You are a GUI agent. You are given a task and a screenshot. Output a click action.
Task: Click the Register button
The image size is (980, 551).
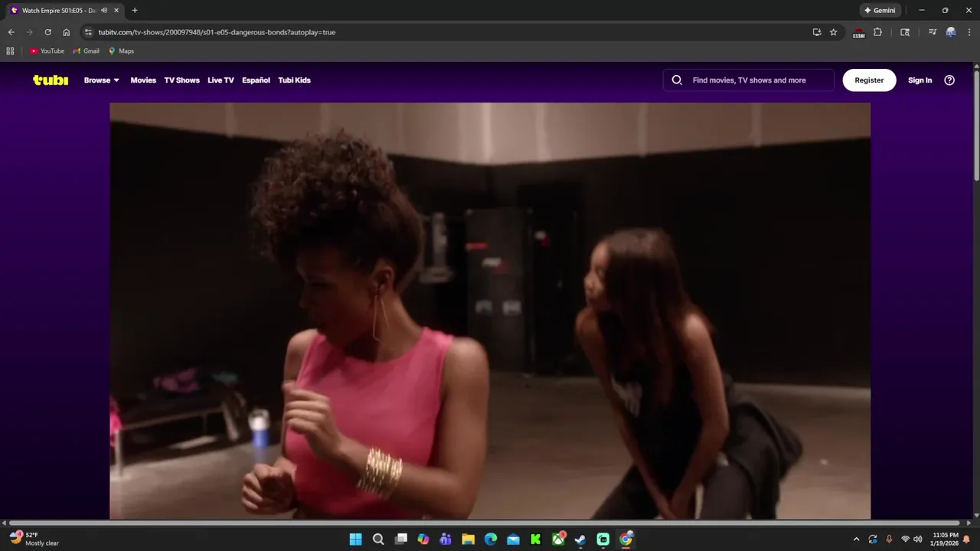(x=869, y=80)
